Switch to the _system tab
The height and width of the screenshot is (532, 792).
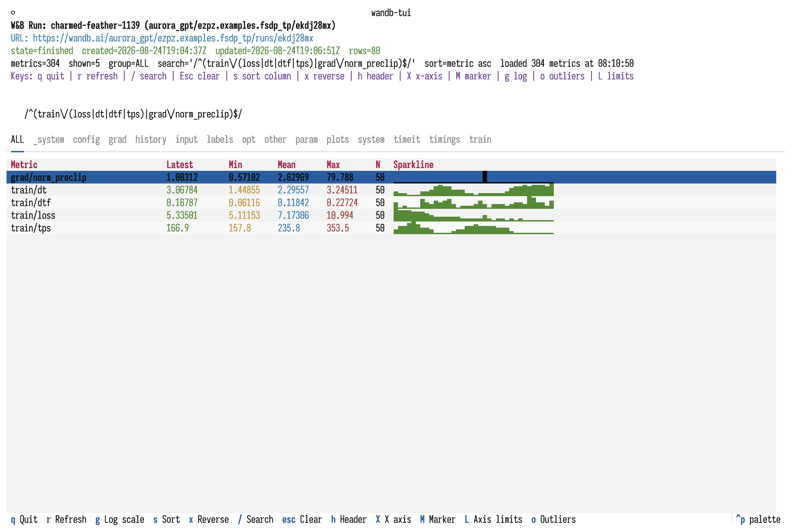click(x=49, y=139)
